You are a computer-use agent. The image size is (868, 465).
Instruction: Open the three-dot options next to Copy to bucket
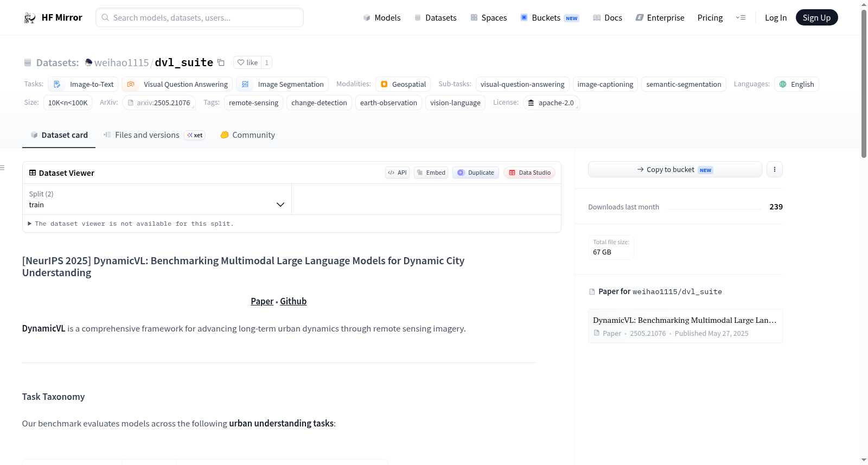point(775,169)
